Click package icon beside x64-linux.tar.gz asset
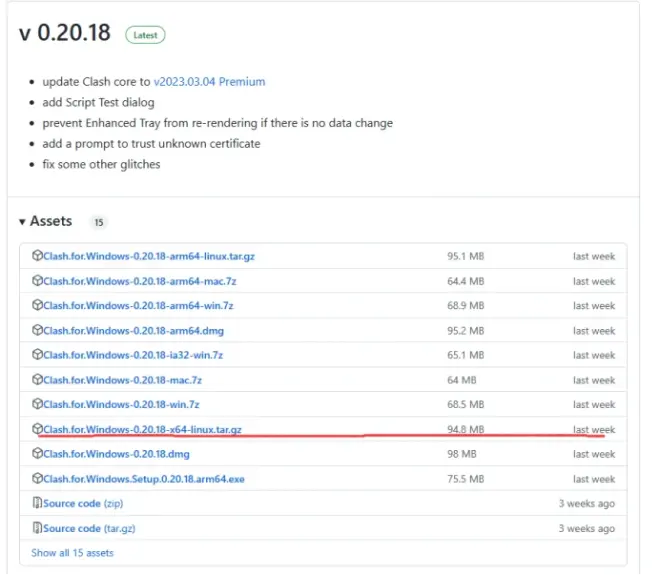 click(x=37, y=429)
